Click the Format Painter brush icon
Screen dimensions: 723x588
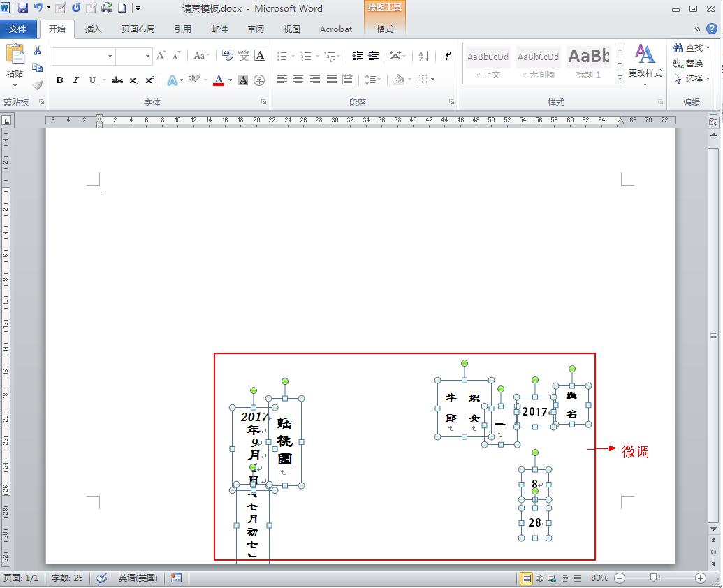coord(37,85)
